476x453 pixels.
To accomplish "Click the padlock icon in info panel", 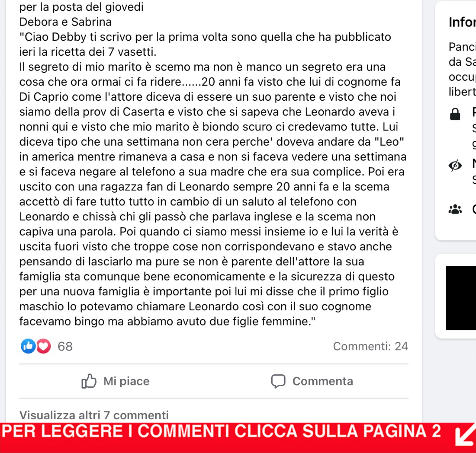I will 455,114.
